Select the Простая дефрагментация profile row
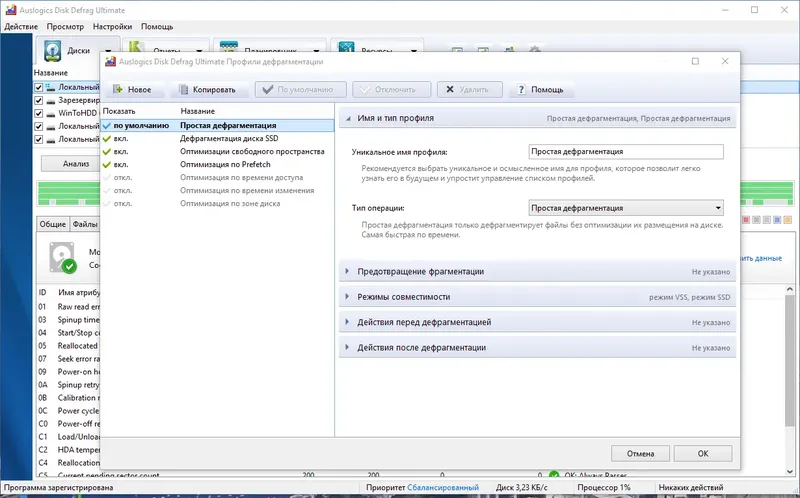Image resolution: width=800 pixels, height=498 pixels. coord(217,126)
